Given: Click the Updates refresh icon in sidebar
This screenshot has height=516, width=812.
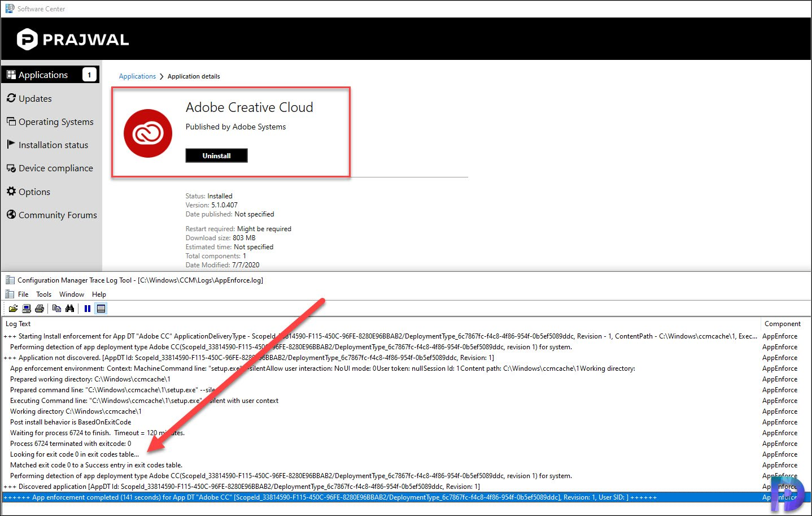Looking at the screenshot, I should pyautogui.click(x=11, y=98).
